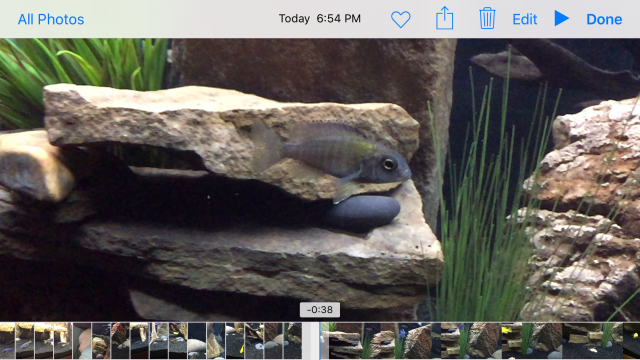Click the blank gap in the filmstrip scrubber

310,341
